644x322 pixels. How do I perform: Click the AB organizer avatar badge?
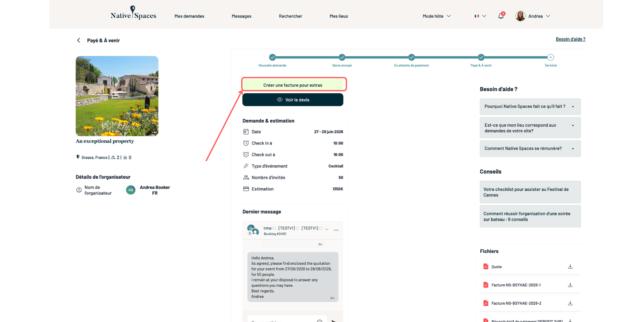(x=131, y=190)
